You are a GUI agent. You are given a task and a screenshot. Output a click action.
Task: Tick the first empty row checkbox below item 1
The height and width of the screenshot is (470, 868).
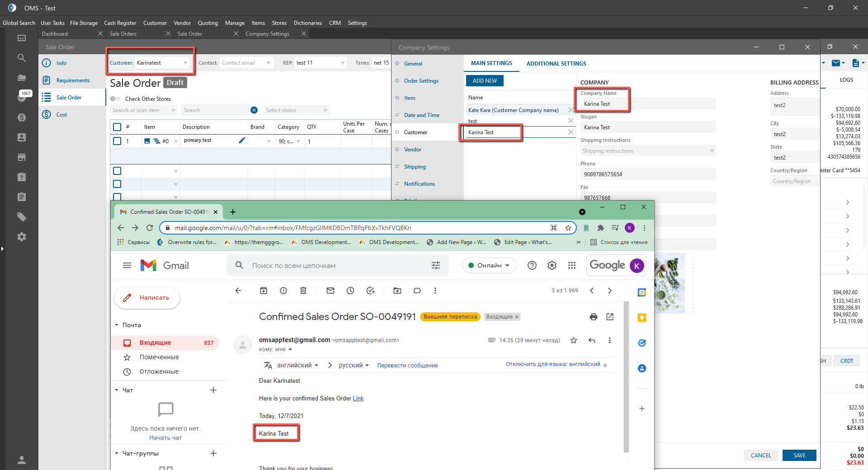(117, 171)
